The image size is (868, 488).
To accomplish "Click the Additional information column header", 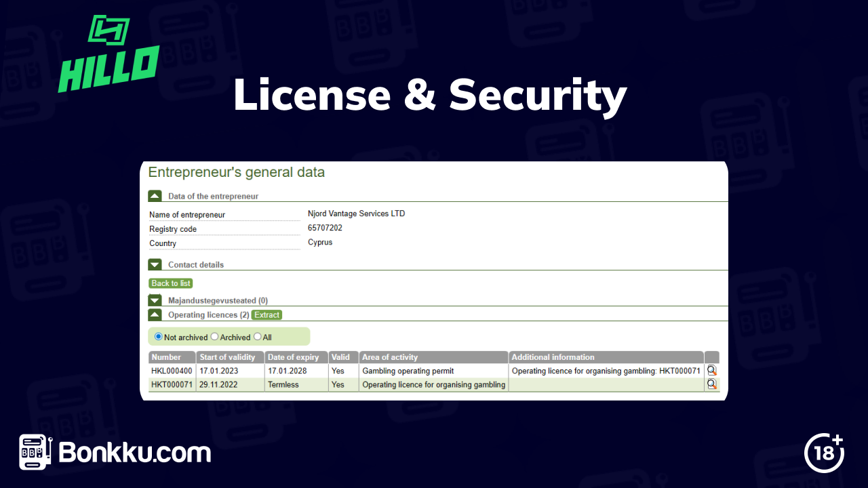I will [x=606, y=357].
